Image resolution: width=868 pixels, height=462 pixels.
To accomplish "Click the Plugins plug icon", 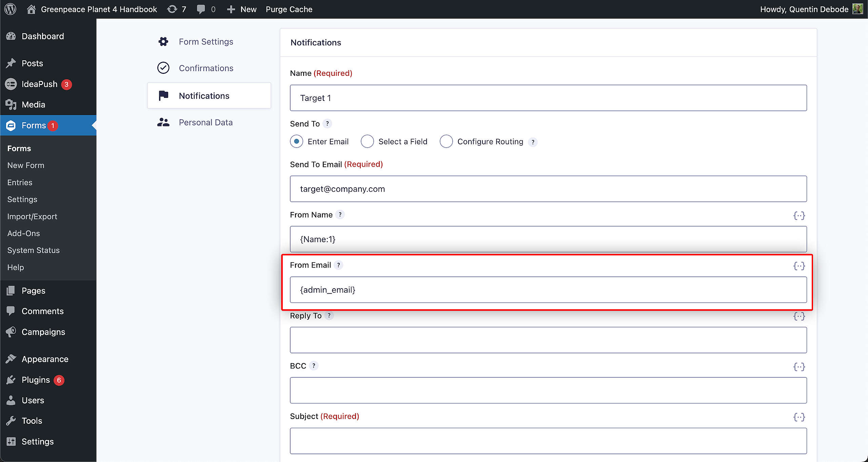I will click(x=11, y=380).
